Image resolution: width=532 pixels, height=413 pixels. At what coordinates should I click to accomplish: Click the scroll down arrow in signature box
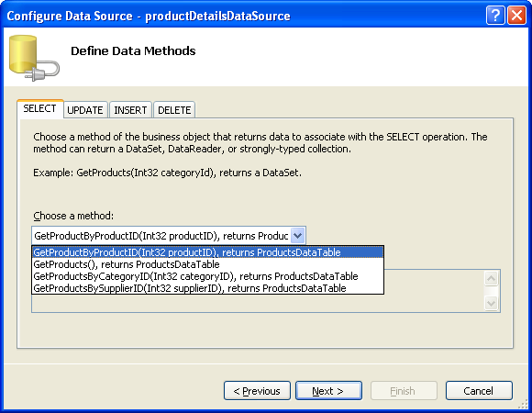492,303
